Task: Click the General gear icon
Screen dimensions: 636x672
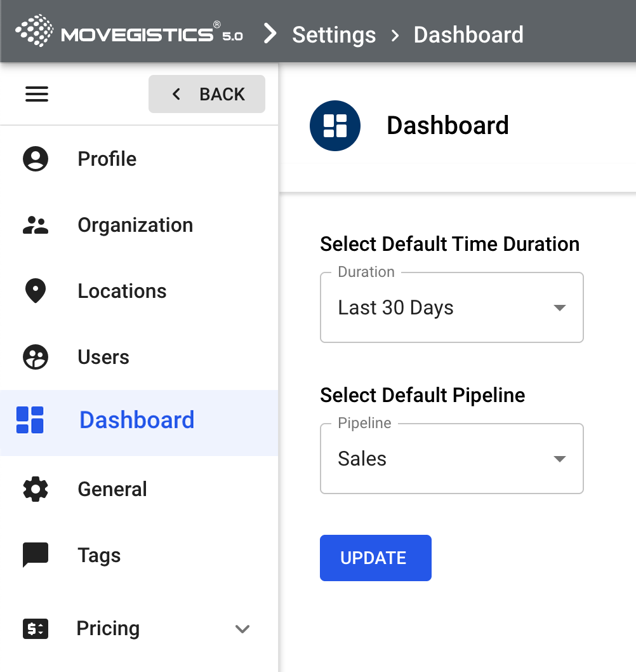Action: 36,489
